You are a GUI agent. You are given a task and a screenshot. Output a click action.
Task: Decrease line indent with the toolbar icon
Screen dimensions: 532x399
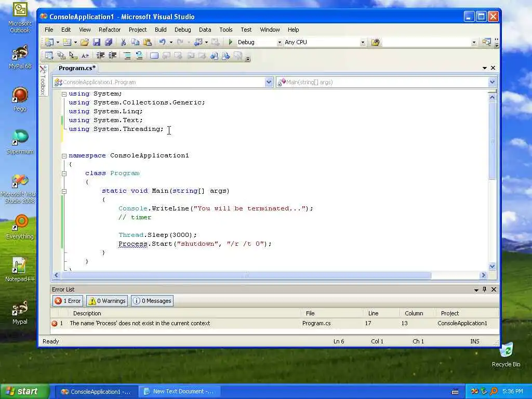click(100, 56)
